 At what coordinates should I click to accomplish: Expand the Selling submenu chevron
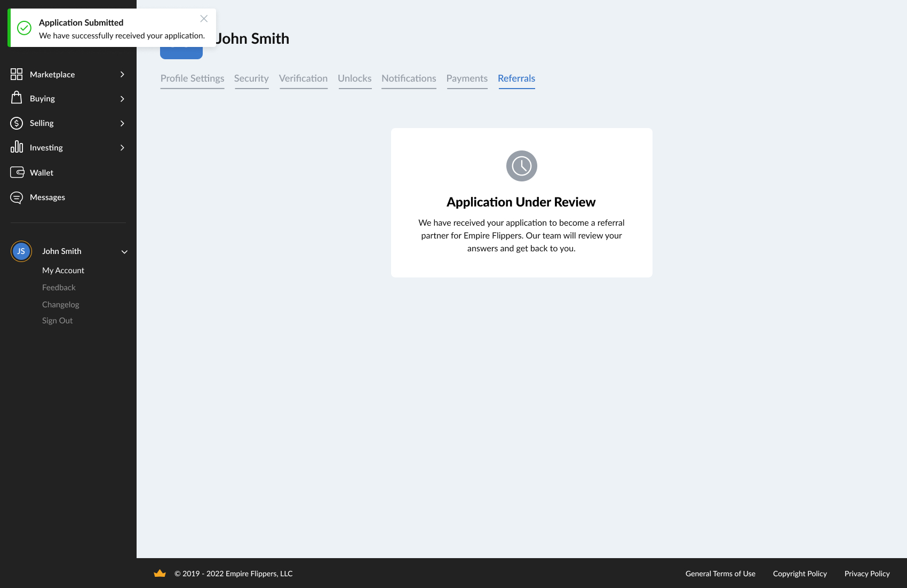pyautogui.click(x=122, y=123)
